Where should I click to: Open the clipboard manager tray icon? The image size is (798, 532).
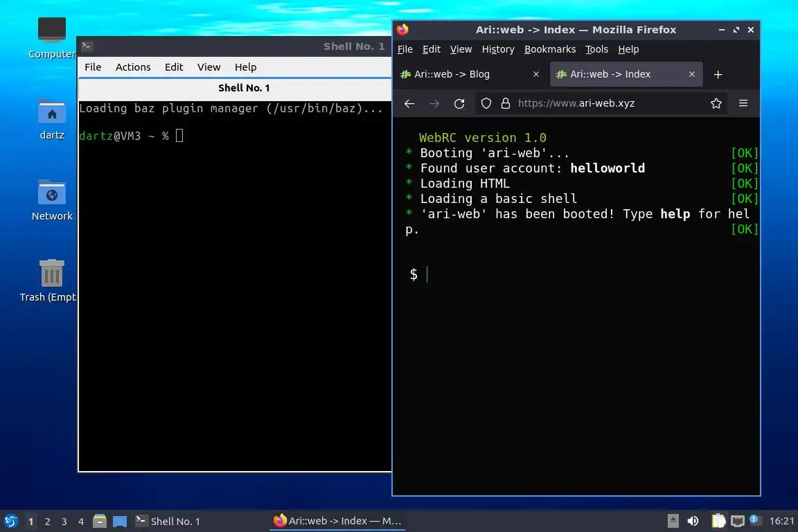click(x=718, y=521)
